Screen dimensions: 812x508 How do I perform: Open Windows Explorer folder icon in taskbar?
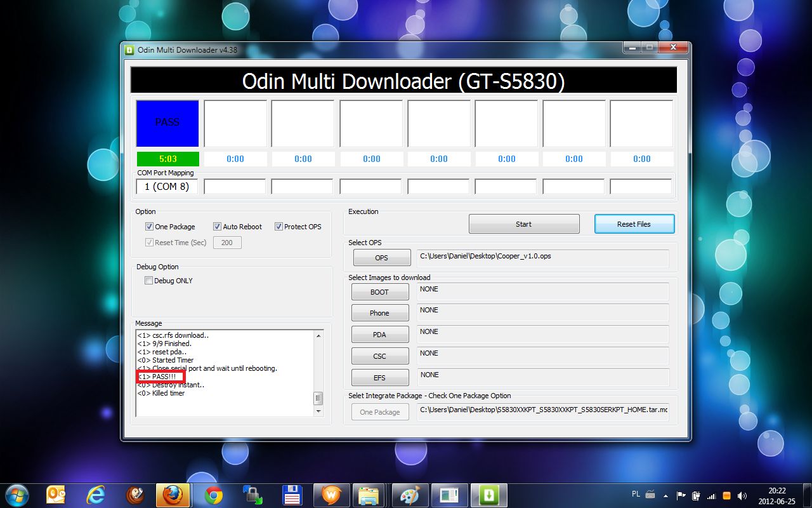(x=369, y=495)
